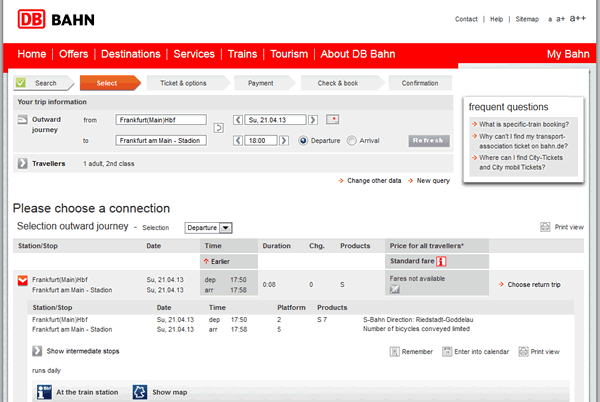Click the Choose return trip link
Viewport: 600px width, 402px height.
[x=533, y=285]
